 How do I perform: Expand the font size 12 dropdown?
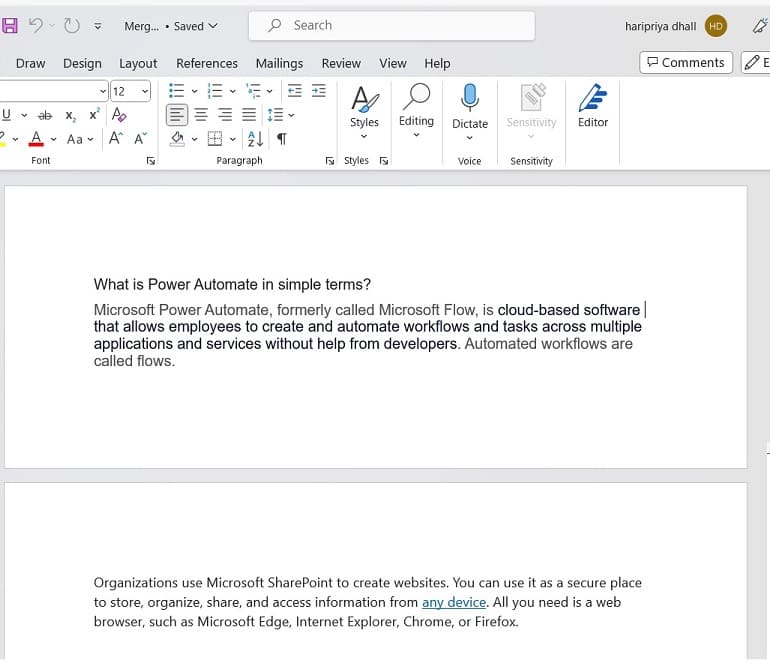144,91
